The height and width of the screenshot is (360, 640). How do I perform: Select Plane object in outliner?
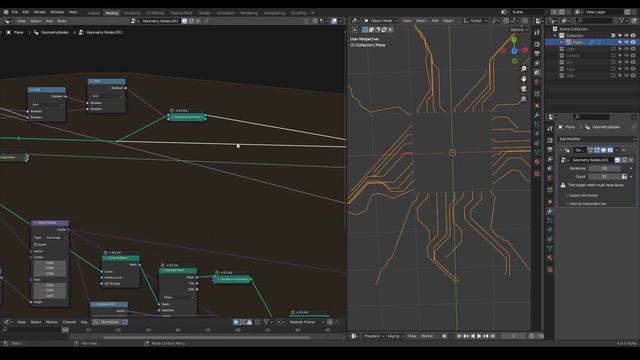[x=577, y=42]
